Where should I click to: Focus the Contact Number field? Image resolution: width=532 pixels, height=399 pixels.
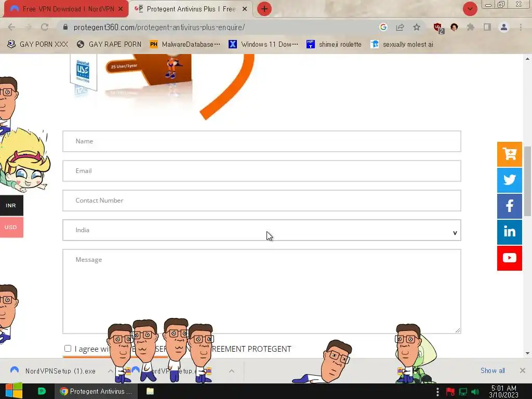tap(262, 201)
